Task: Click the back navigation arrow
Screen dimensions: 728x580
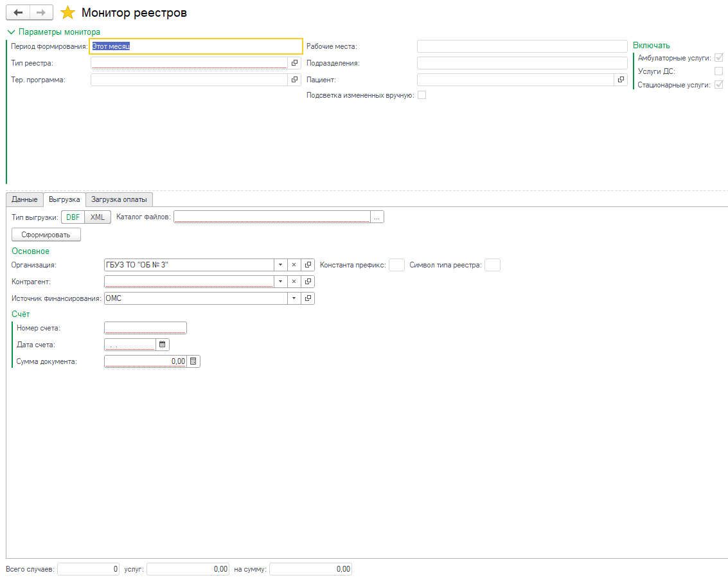Action: (x=18, y=13)
